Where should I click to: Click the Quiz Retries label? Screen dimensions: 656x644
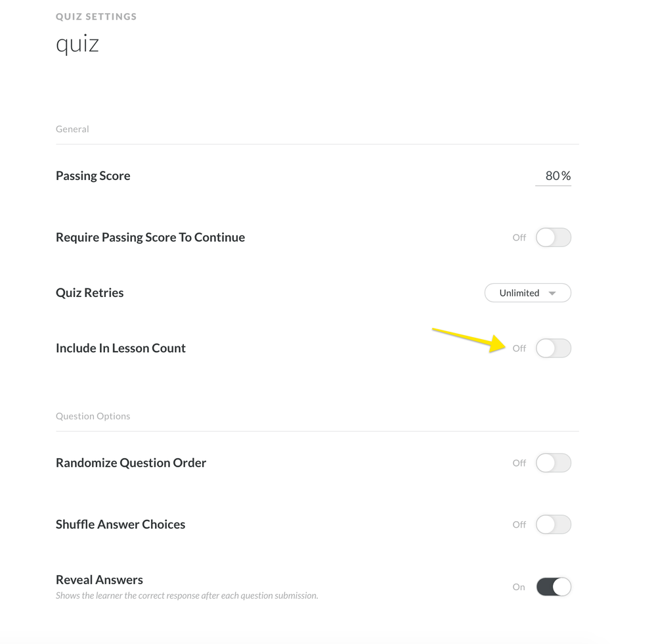coord(90,293)
